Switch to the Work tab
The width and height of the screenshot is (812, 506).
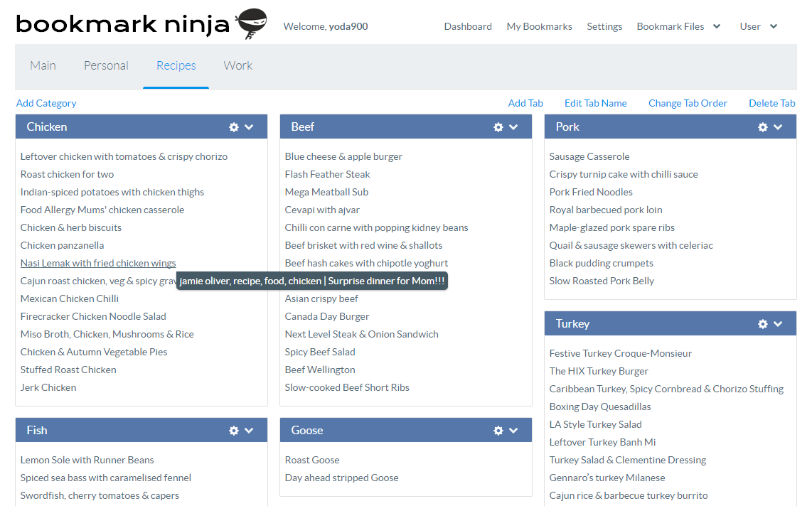[237, 65]
